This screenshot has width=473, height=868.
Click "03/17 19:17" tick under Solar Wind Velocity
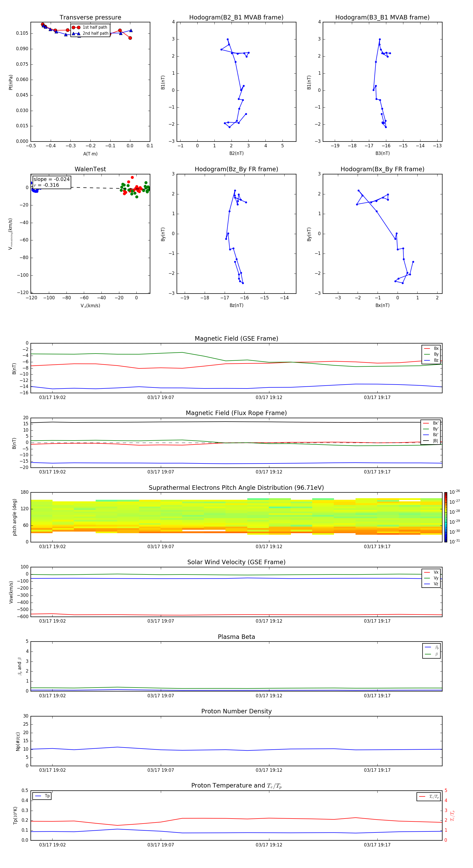click(x=377, y=621)
